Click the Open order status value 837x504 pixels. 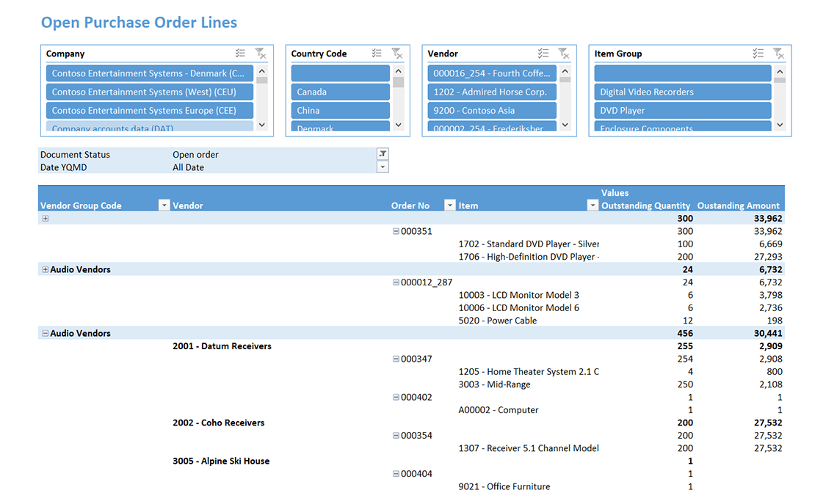(x=195, y=155)
